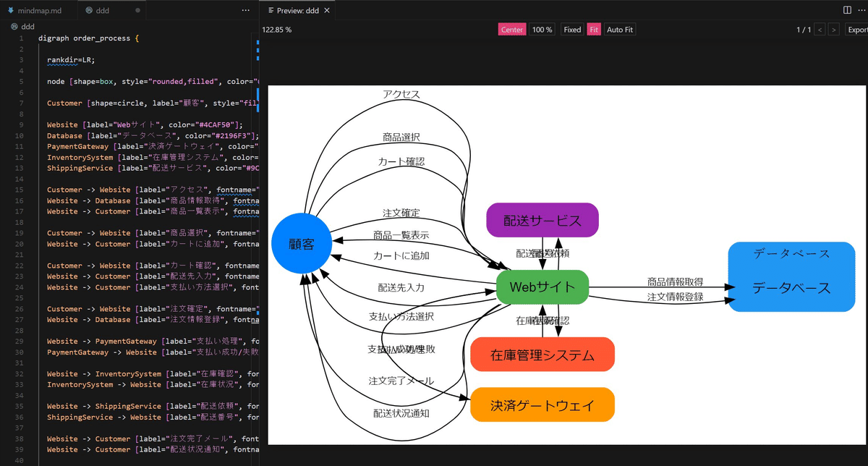Disable the Fit mode
The width and height of the screenshot is (868, 466).
tap(593, 30)
